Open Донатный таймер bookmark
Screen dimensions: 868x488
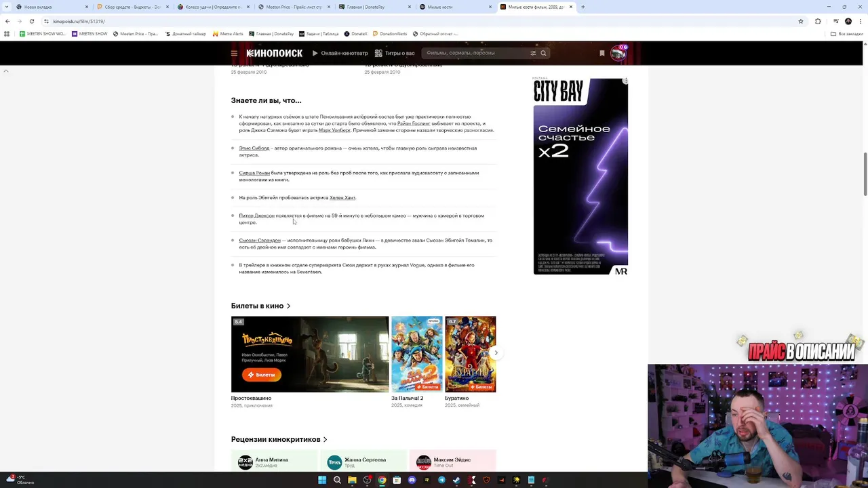tap(185, 34)
